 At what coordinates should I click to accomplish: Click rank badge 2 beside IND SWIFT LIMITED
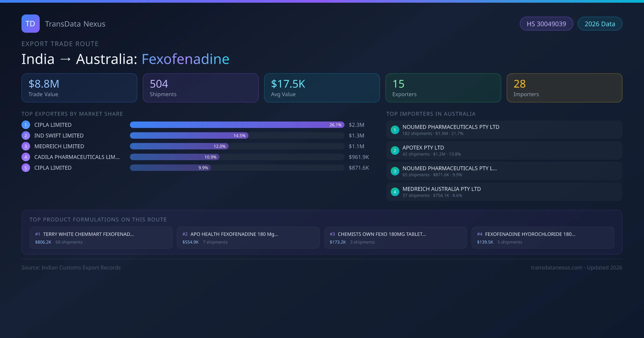(25, 135)
